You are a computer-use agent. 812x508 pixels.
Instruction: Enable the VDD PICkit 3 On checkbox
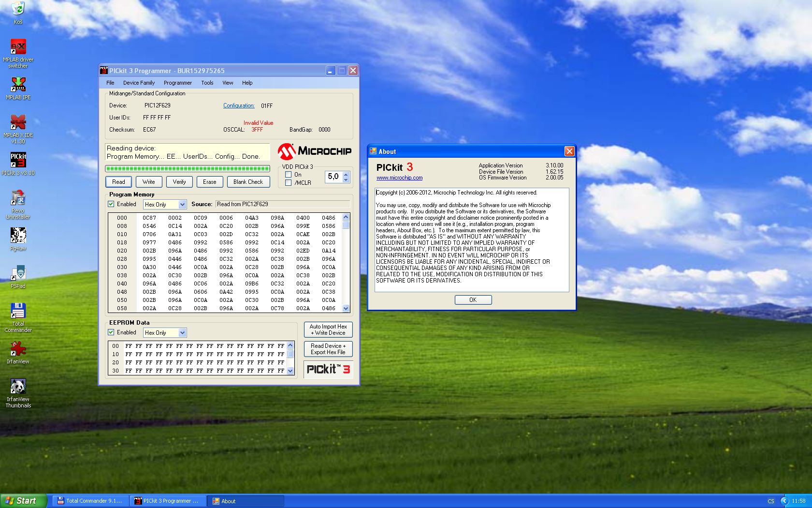pyautogui.click(x=289, y=175)
